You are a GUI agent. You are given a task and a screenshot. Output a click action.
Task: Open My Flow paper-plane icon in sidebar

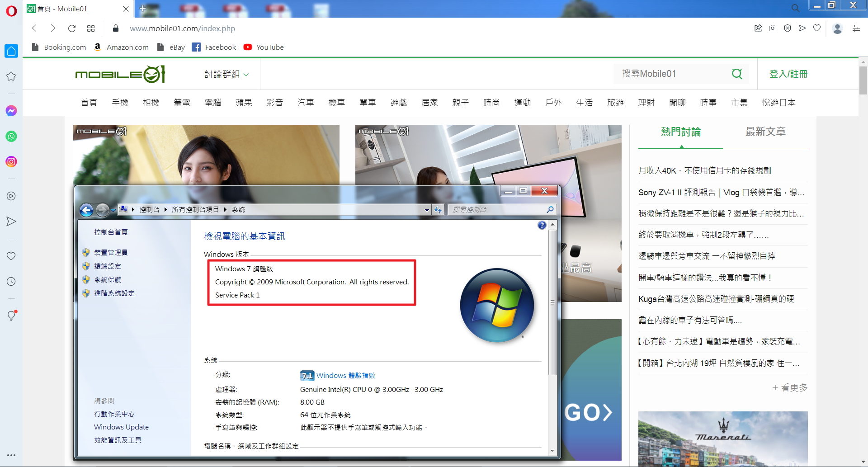coord(11,221)
